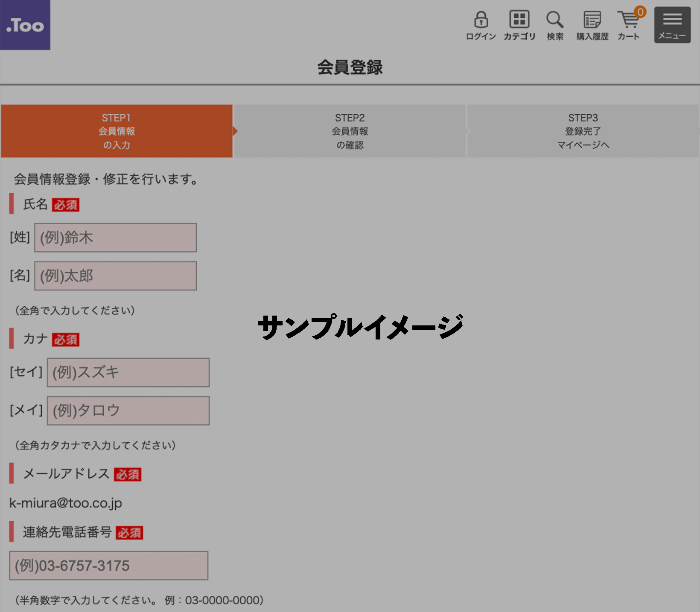Image resolution: width=700 pixels, height=612 pixels.
Task: Open the ログイン lock icon
Action: (x=481, y=20)
